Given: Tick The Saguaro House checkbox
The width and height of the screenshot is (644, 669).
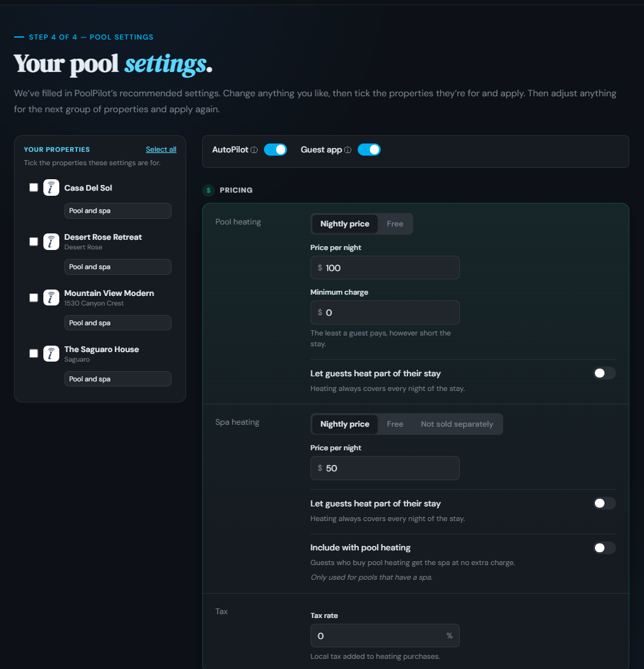Looking at the screenshot, I should 34,354.
